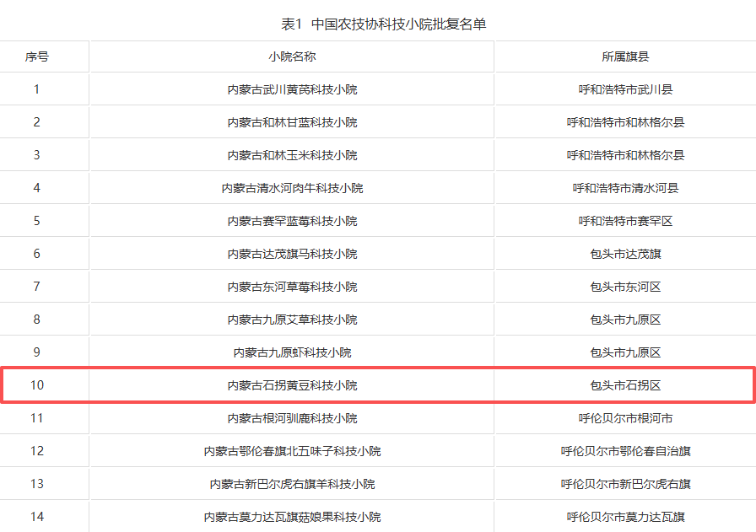This screenshot has height=532, width=756.
Task: Select 呼伦贝尔市根河市 cell
Action: [x=625, y=418]
